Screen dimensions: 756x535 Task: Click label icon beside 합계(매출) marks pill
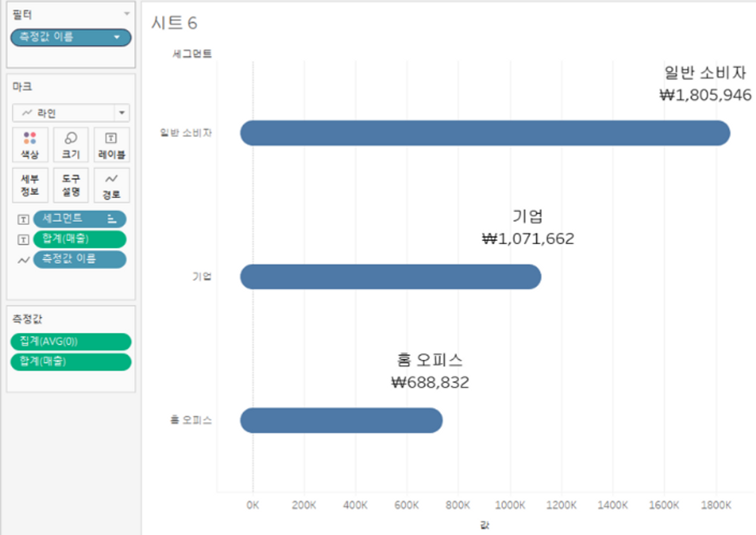[23, 239]
